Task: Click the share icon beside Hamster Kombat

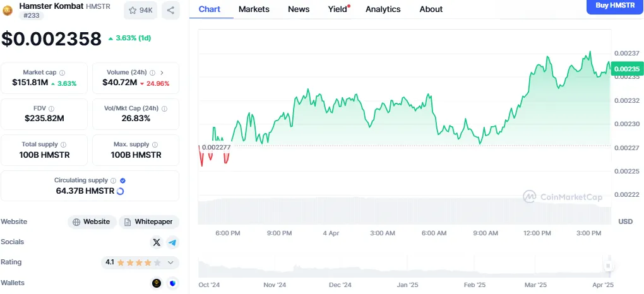Action: [170, 10]
